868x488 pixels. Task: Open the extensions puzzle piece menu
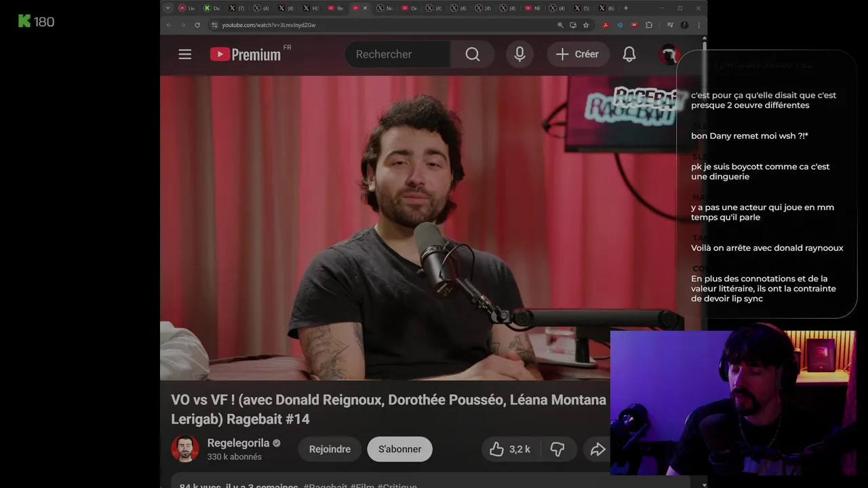click(649, 25)
